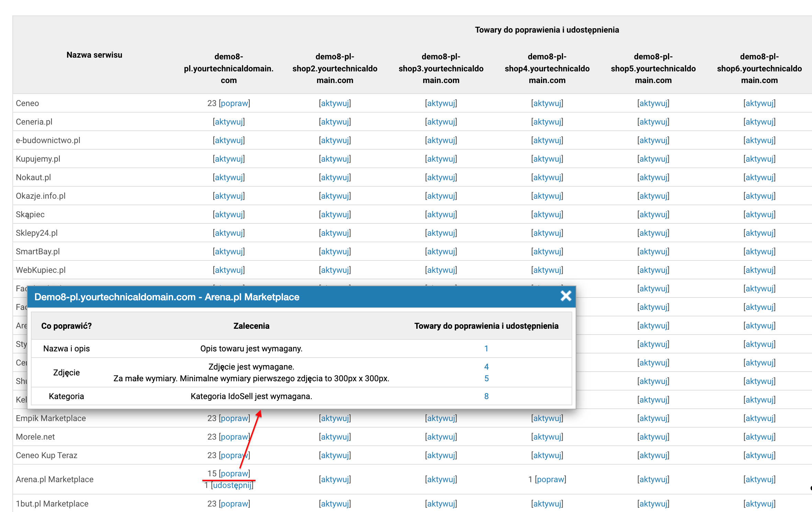Activate Skąpiec for shop6
The height and width of the screenshot is (512, 812).
point(759,214)
